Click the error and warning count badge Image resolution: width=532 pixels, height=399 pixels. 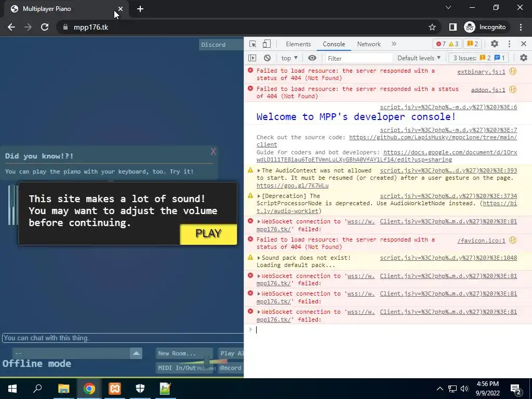click(447, 44)
